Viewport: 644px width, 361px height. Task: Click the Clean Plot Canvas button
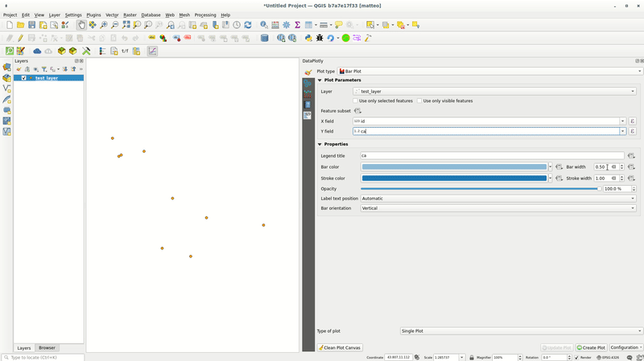(x=340, y=348)
